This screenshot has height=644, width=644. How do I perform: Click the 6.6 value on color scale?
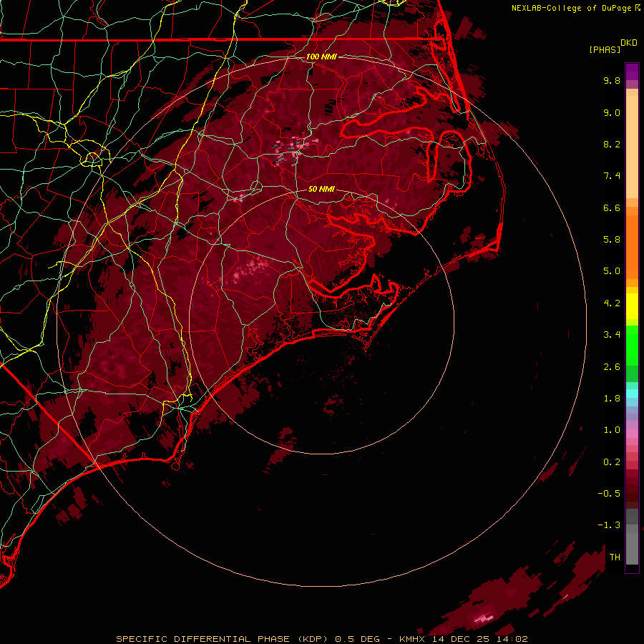point(612,208)
